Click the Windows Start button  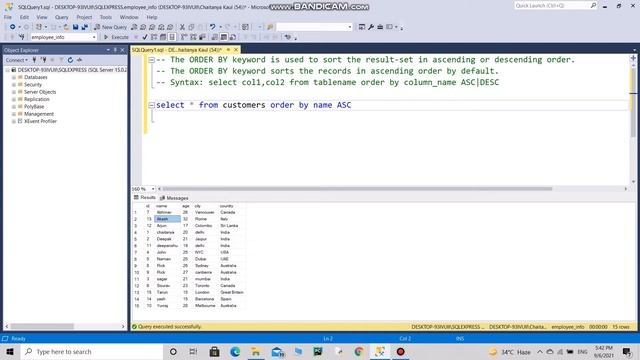pos(10,351)
